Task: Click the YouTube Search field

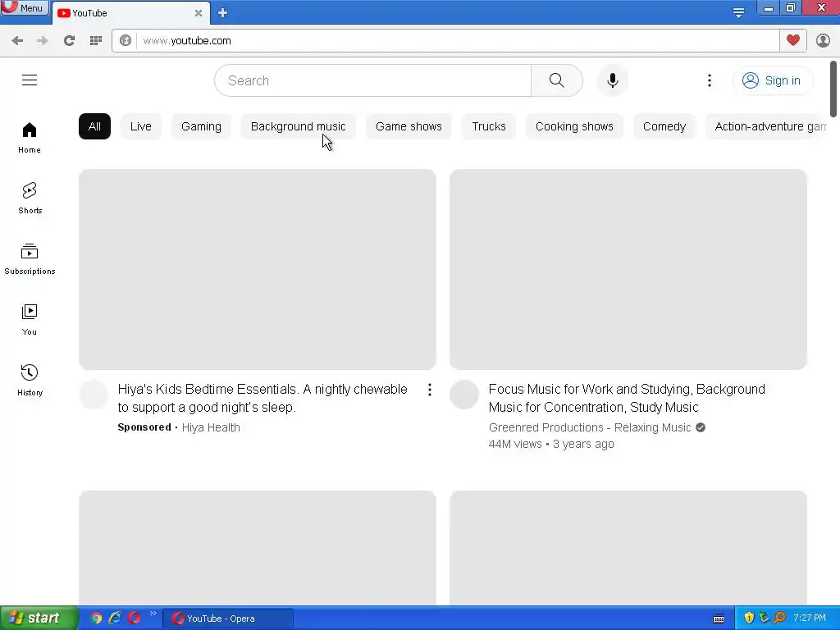Action: tap(373, 80)
